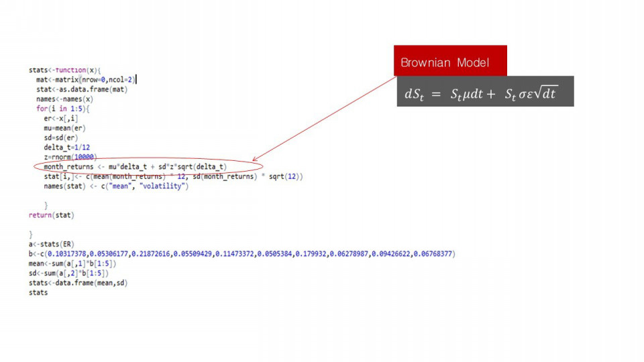644x362 pixels.
Task: Click the 'return(stat)' line
Action: (52, 215)
